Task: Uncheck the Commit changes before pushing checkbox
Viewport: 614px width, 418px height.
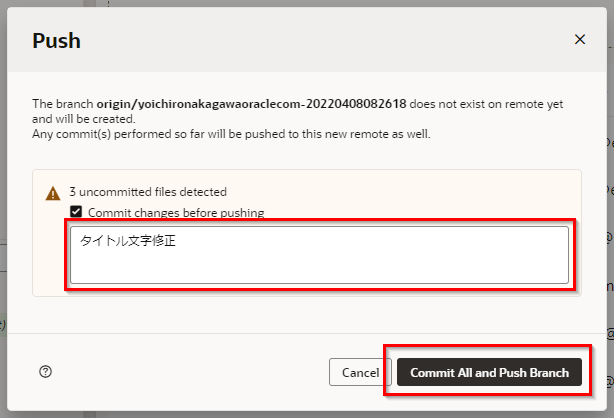Action: tap(76, 213)
